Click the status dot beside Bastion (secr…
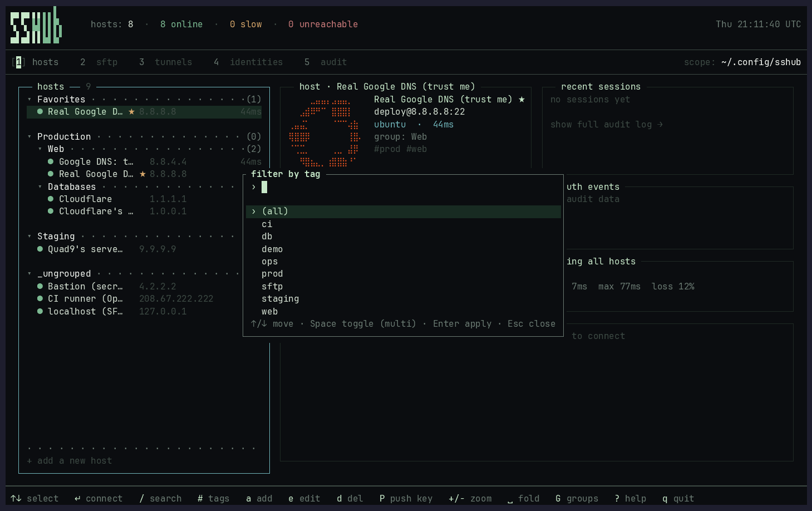 (40, 286)
